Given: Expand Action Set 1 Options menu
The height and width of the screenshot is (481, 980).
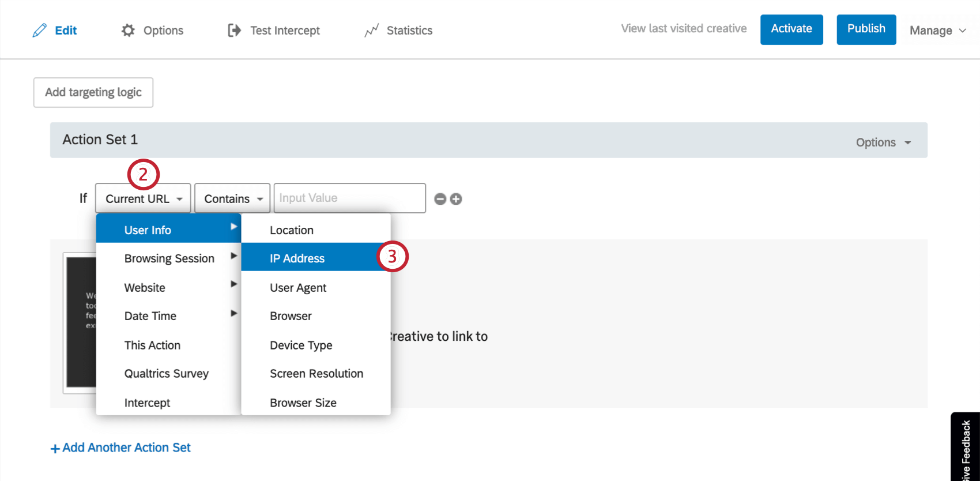Looking at the screenshot, I should click(x=883, y=142).
